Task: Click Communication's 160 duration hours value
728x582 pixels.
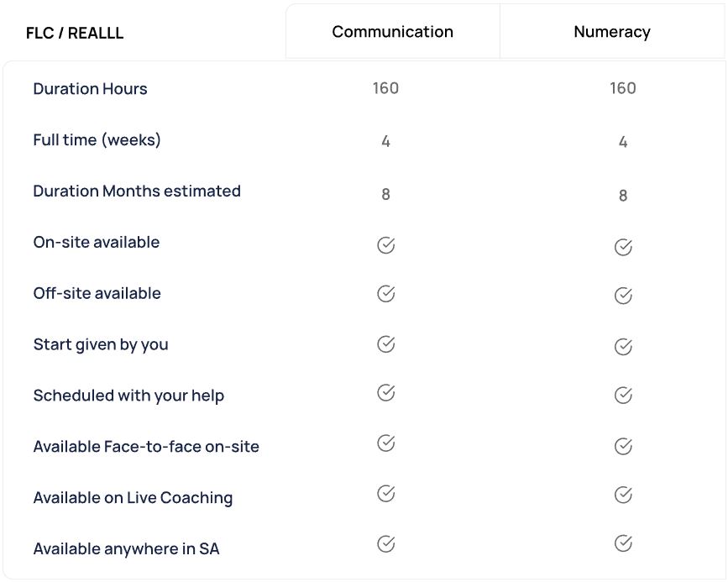Action: point(385,88)
